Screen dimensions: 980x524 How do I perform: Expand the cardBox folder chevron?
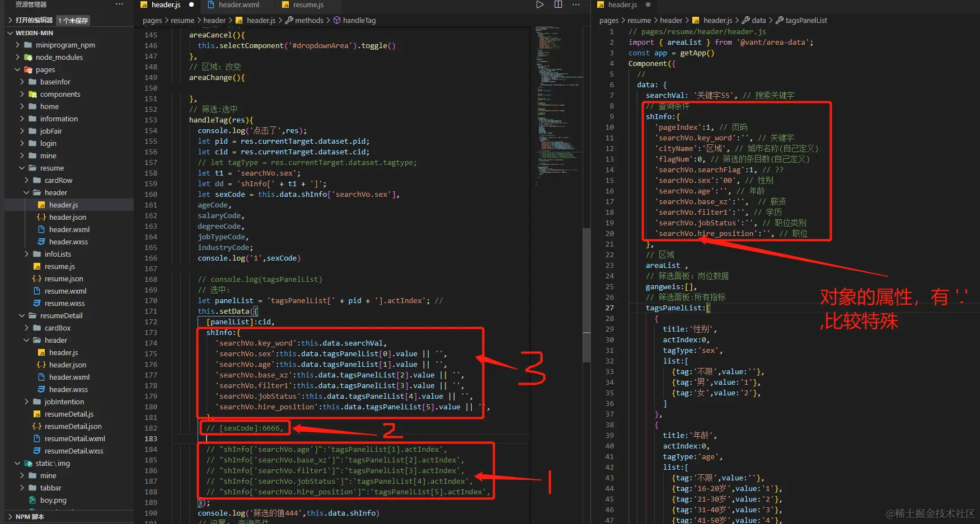coord(26,328)
